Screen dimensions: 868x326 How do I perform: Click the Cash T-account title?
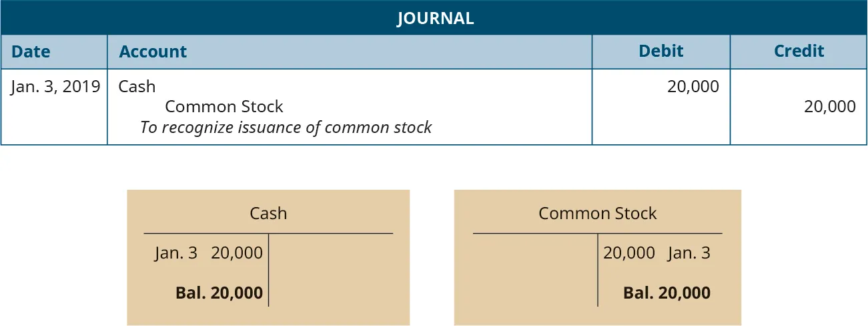point(268,213)
